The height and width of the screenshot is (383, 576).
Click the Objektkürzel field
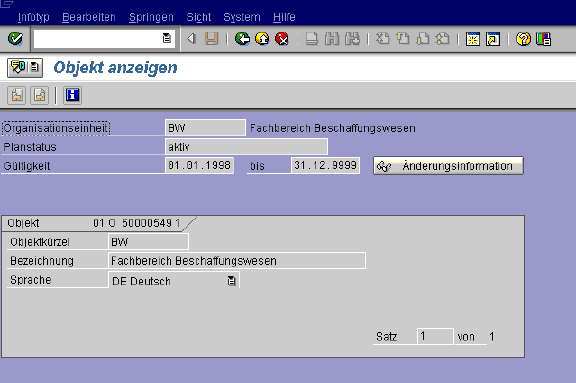[148, 242]
